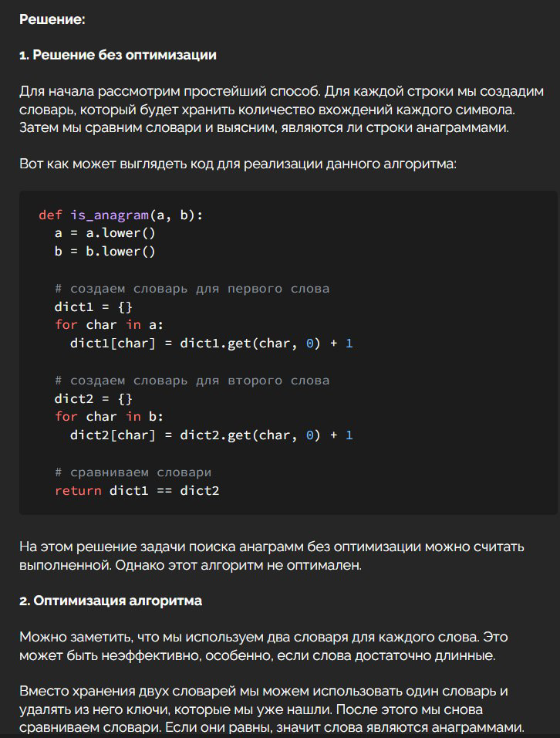The width and height of the screenshot is (560, 738).
Task: Click the dict1.get(char, 0) expression
Action: tap(250, 343)
